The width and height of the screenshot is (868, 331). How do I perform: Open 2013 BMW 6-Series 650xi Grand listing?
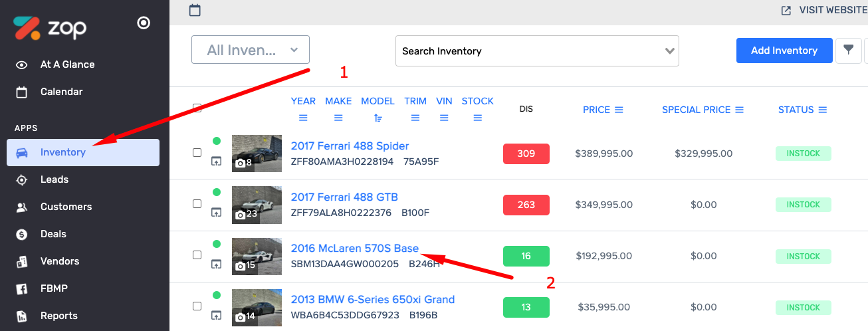coord(373,300)
